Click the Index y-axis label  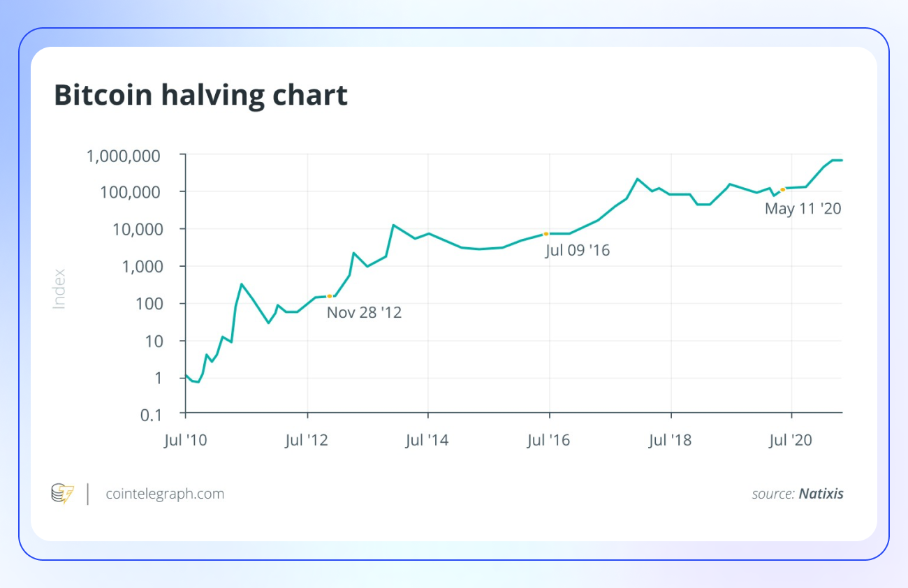coord(59,288)
